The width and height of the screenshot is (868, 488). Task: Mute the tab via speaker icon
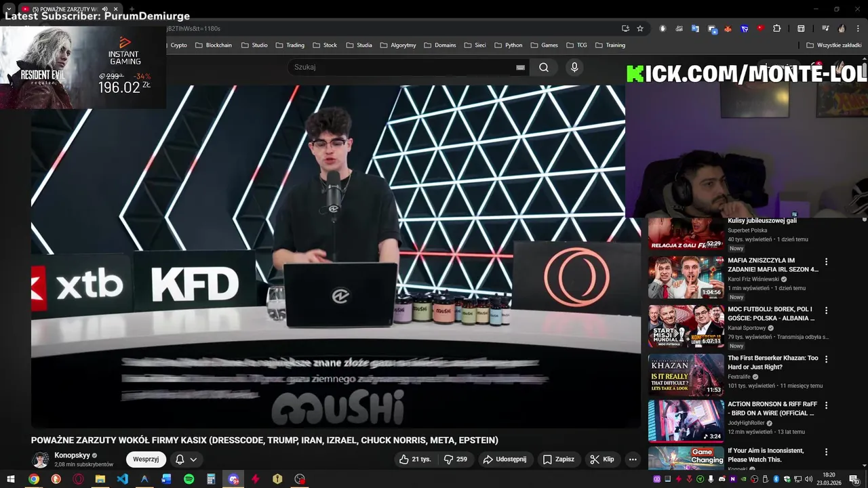pyautogui.click(x=105, y=9)
